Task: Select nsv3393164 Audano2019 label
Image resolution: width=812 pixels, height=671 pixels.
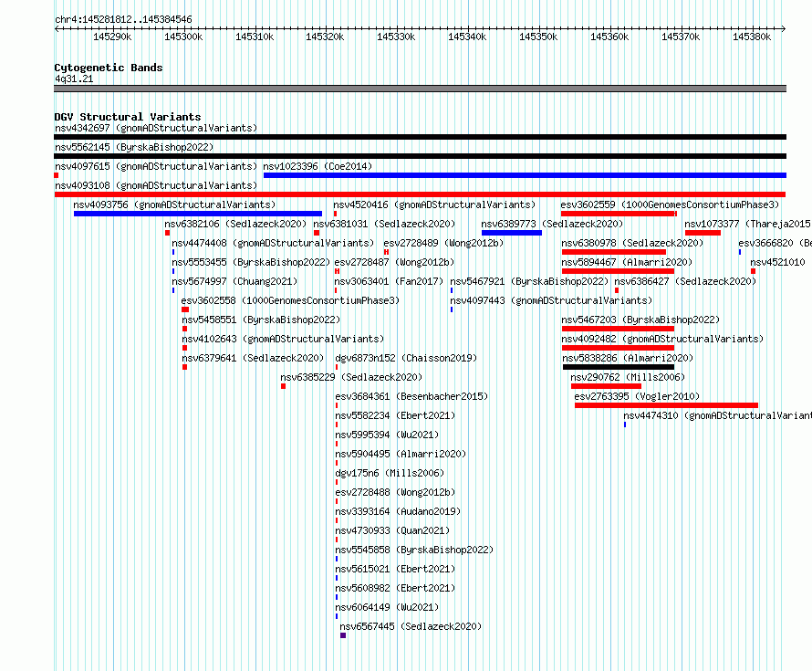Action: point(398,511)
